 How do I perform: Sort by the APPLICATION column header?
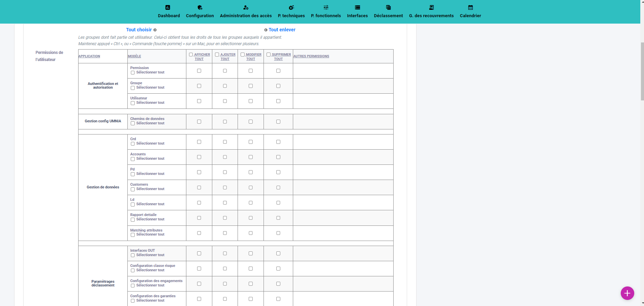point(89,56)
